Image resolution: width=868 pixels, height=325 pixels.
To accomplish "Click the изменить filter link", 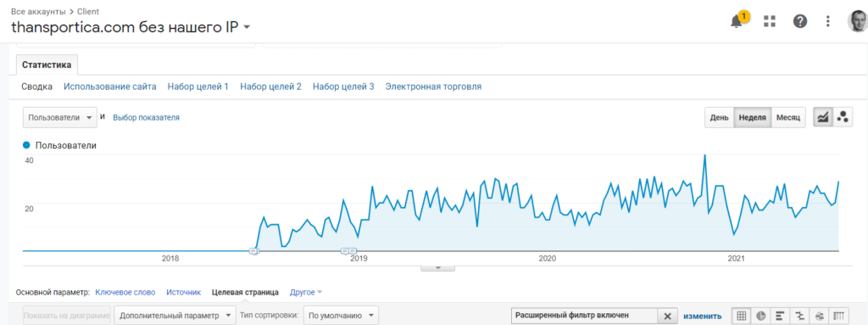I will (703, 317).
